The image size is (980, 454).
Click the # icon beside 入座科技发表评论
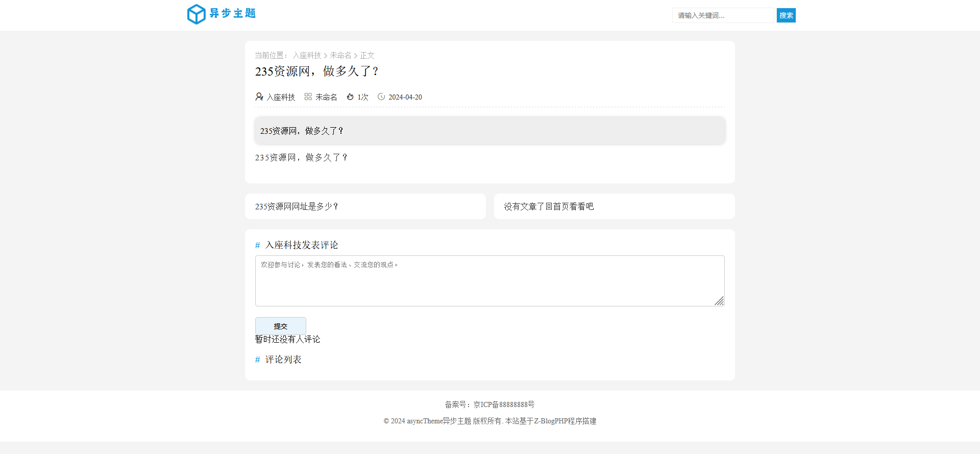click(x=258, y=245)
